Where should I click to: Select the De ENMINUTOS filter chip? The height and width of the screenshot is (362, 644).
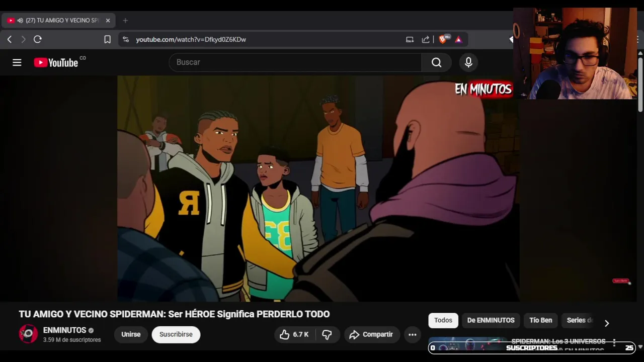tap(491, 320)
